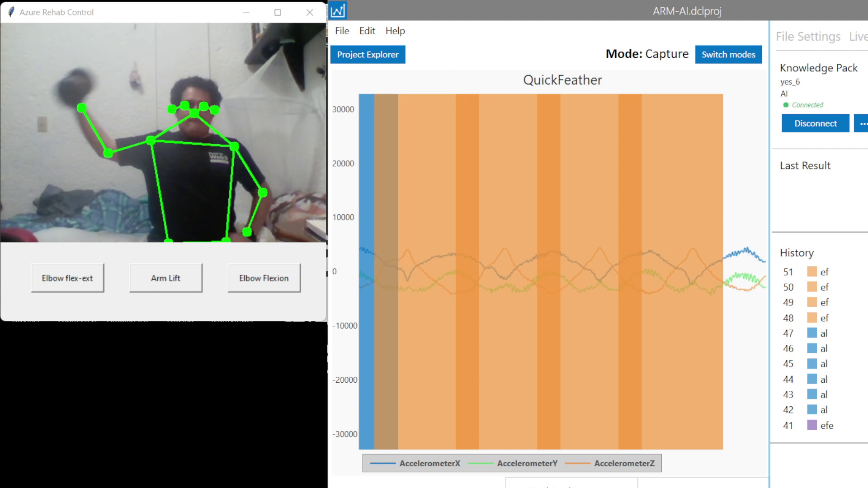Viewport: 868px width, 488px height.
Task: Toggle AccelerometerZ series in chart legend
Action: pos(624,463)
